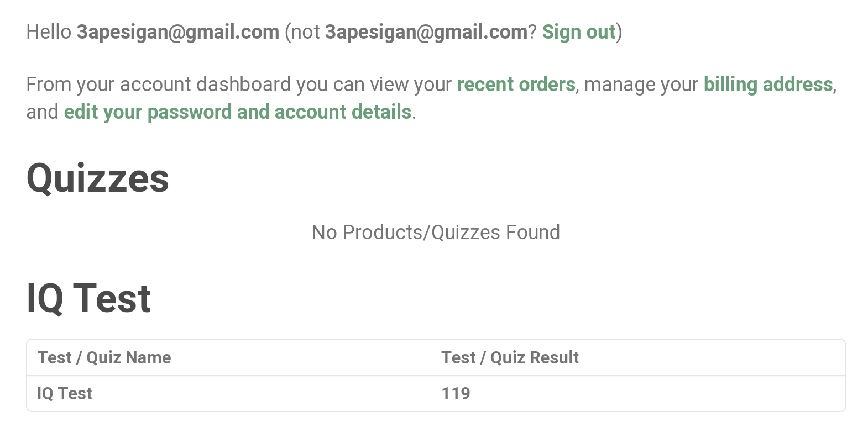Click the Test / Quiz Result column header
This screenshot has width=868, height=438.
pyautogui.click(x=509, y=357)
